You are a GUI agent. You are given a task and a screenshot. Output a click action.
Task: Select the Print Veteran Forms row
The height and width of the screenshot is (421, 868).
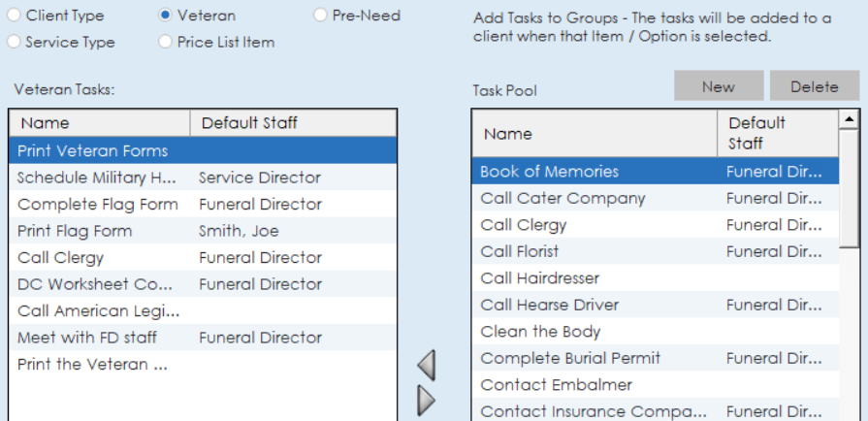203,150
